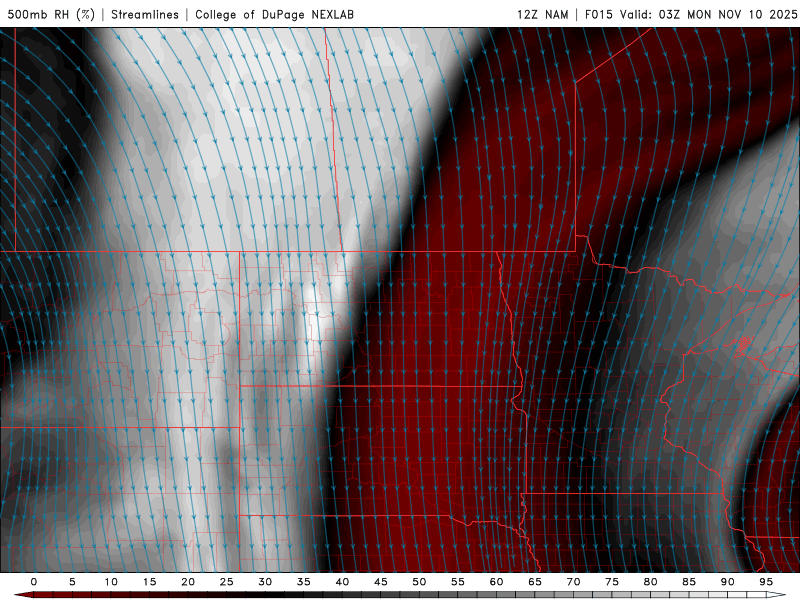Click the '500mb RH (%)' title text
This screenshot has height=600, width=800.
click(x=51, y=14)
